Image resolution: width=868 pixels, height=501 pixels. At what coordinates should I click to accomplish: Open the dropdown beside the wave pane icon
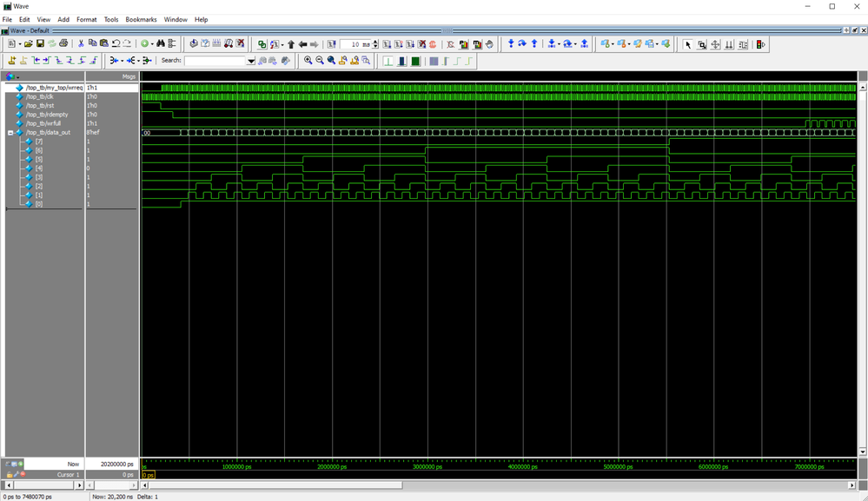pos(18,77)
